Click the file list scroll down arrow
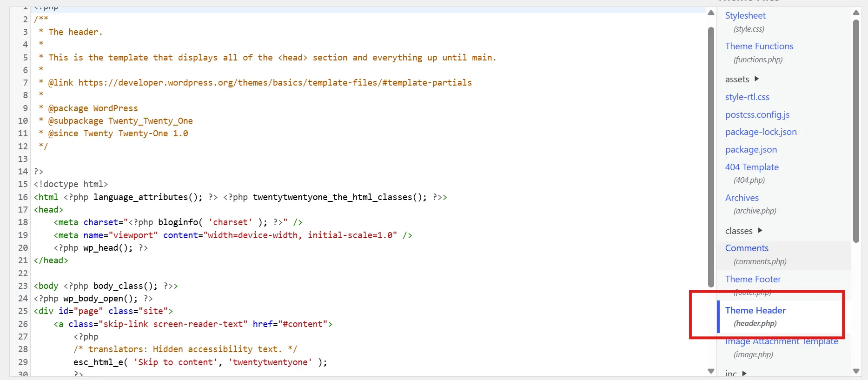This screenshot has height=380, width=868. (856, 371)
